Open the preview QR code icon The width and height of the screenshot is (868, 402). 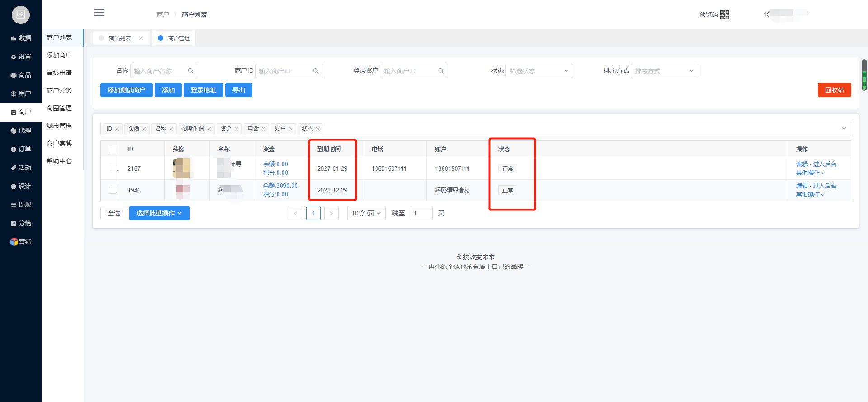724,15
